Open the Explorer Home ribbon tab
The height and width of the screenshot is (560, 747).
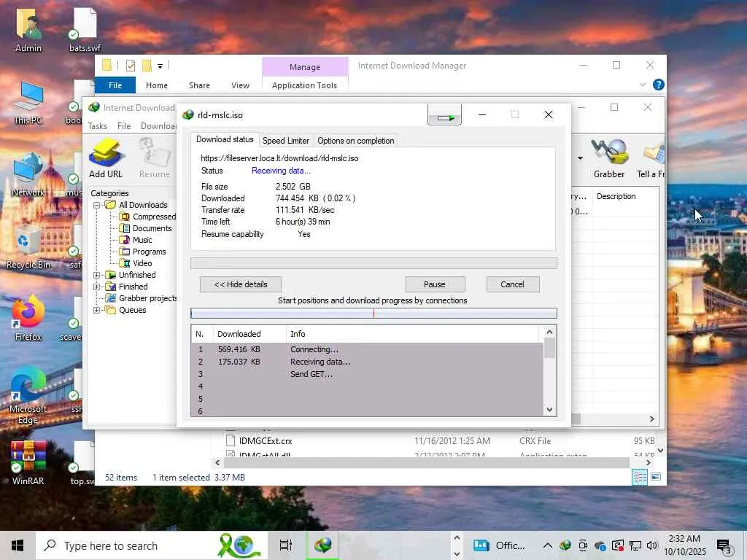pos(157,85)
